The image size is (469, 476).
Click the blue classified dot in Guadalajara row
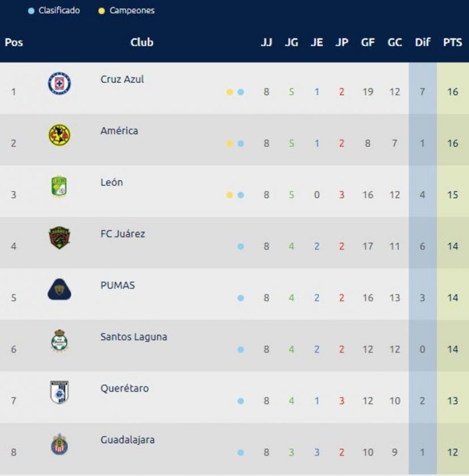[x=240, y=453]
